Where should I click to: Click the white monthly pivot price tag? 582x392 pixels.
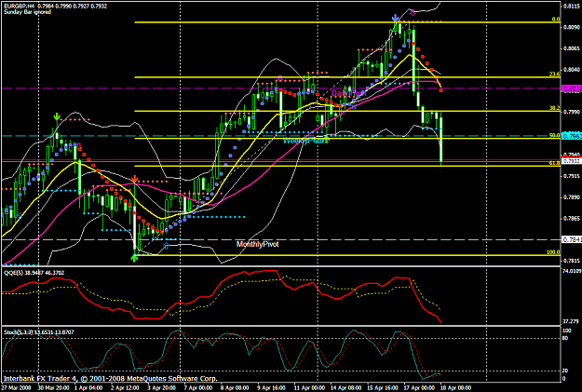click(572, 240)
